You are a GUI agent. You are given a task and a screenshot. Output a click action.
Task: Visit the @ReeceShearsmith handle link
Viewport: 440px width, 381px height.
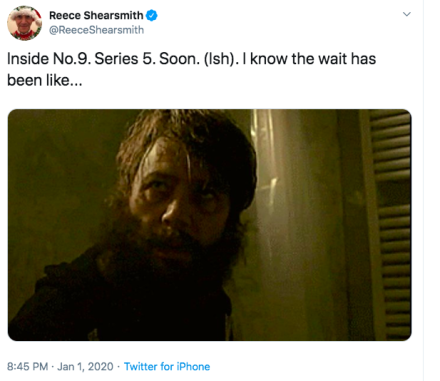(96, 30)
